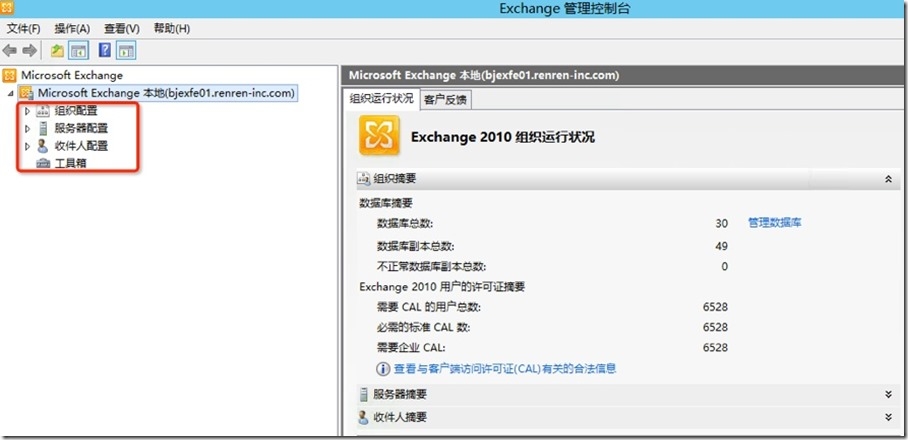Image resolution: width=908 pixels, height=440 pixels.
Task: Click the 工具箱 toolbox icon
Action: 43,164
